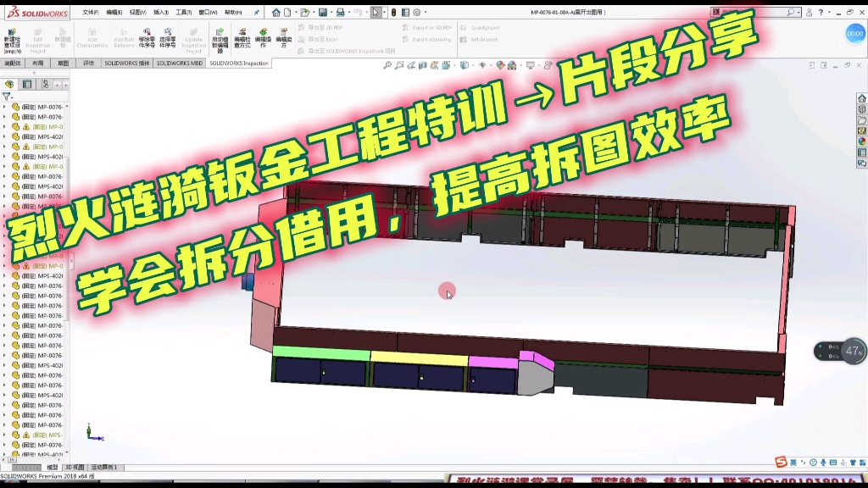Open the Save button dropdown arrow
The width and height of the screenshot is (868, 488).
pyautogui.click(x=330, y=13)
